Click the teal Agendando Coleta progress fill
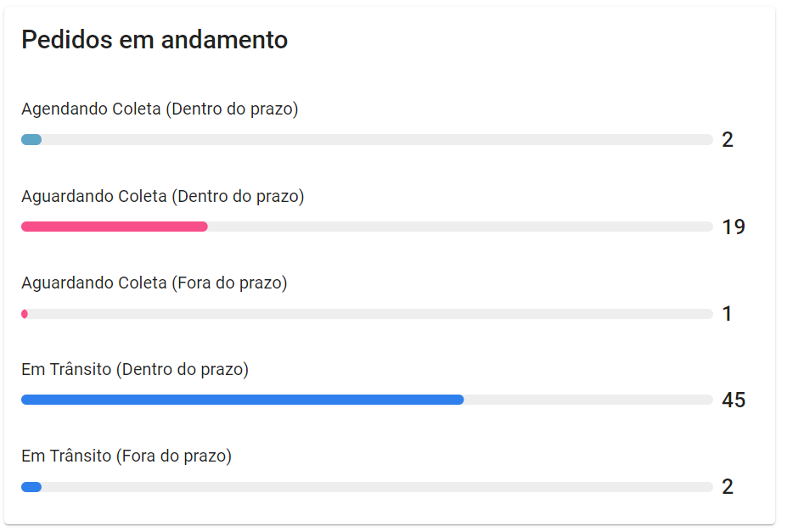787x532 pixels. tap(31, 139)
